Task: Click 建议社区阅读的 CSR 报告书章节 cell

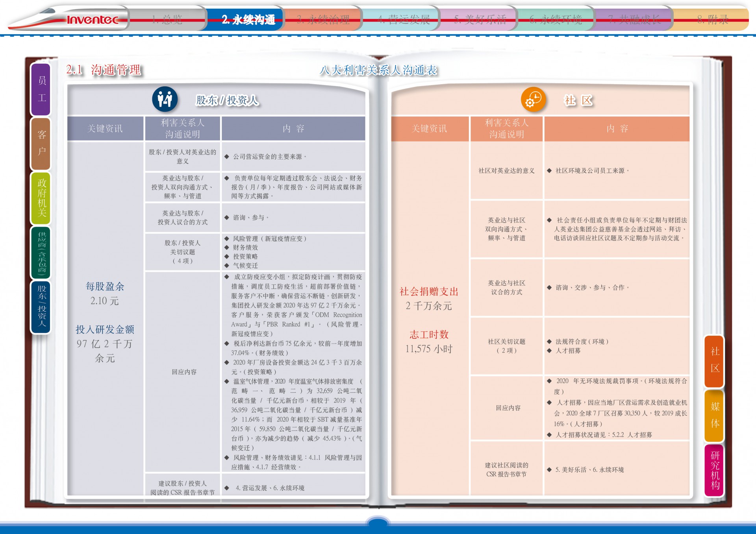Action: (506, 470)
